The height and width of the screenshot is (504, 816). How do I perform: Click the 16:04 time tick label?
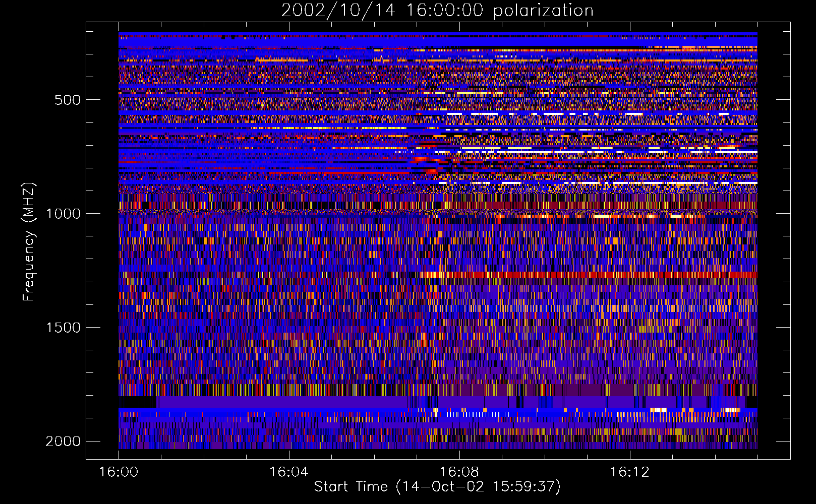click(x=288, y=472)
